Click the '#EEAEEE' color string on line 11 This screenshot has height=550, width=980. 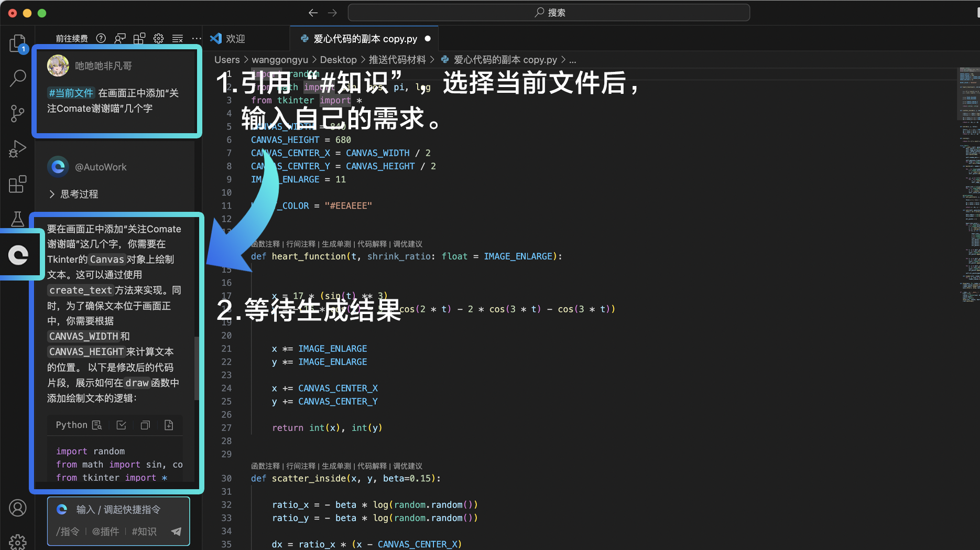(x=349, y=206)
